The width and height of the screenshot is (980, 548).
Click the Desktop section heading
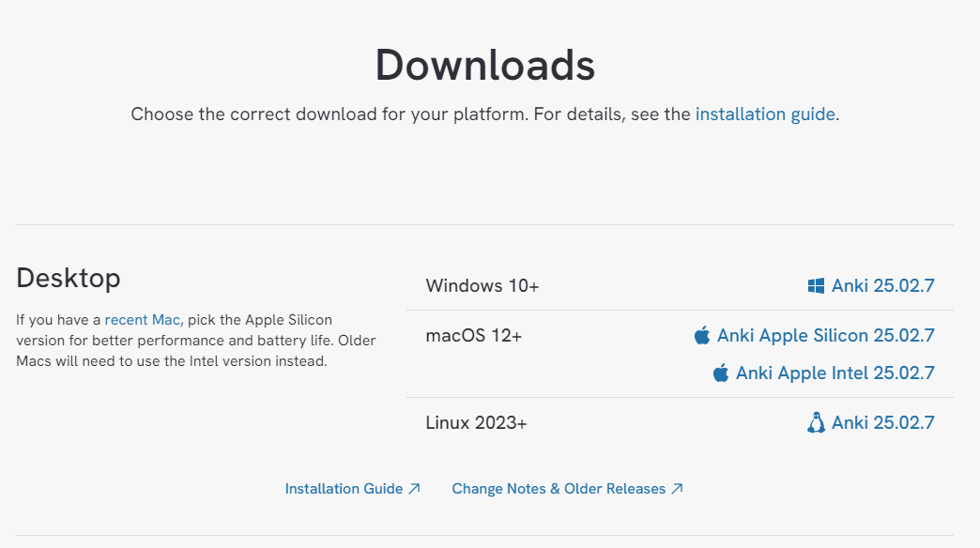point(69,278)
